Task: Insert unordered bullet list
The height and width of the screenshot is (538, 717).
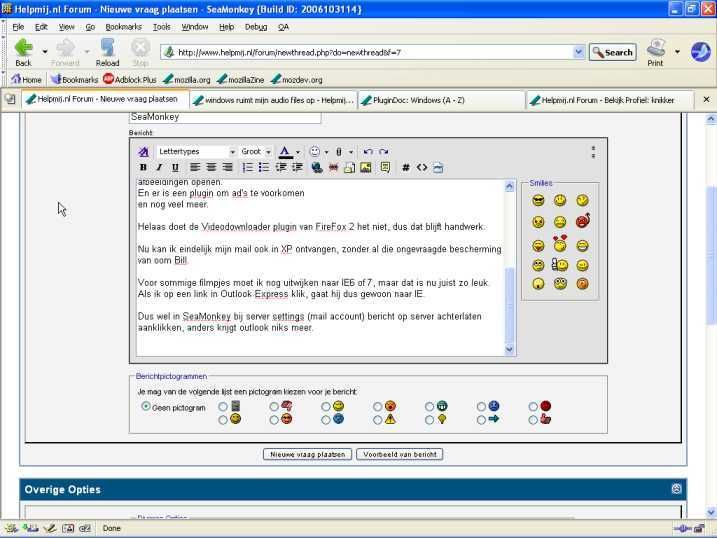Action: pos(264,167)
